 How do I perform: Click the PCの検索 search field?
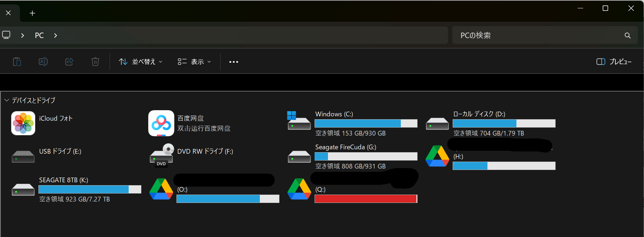pos(545,35)
